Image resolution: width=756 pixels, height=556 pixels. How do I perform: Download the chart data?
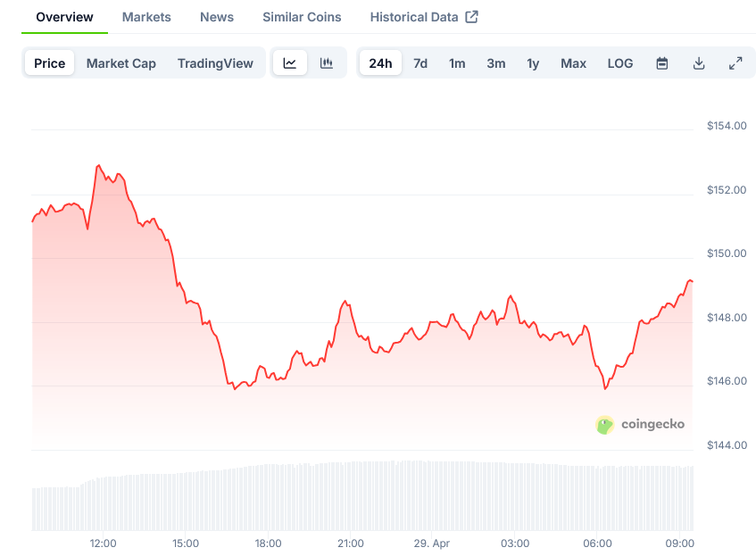pos(699,63)
